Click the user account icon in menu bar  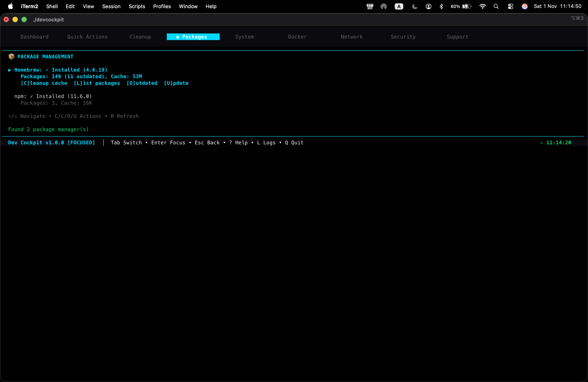[x=429, y=6]
